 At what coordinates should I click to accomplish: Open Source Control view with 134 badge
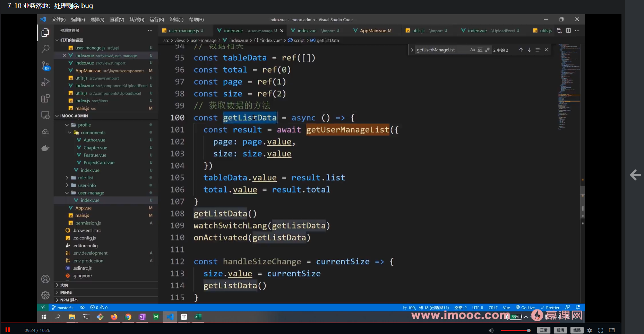pos(45,66)
